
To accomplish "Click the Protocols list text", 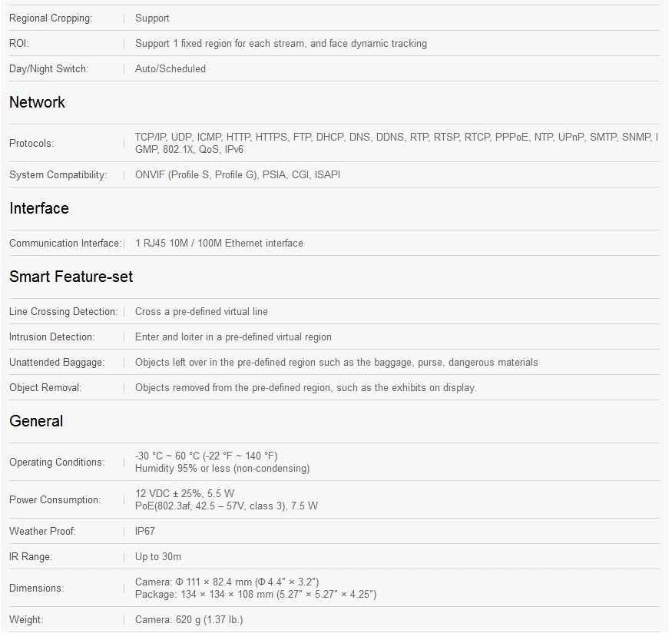I will click(396, 143).
